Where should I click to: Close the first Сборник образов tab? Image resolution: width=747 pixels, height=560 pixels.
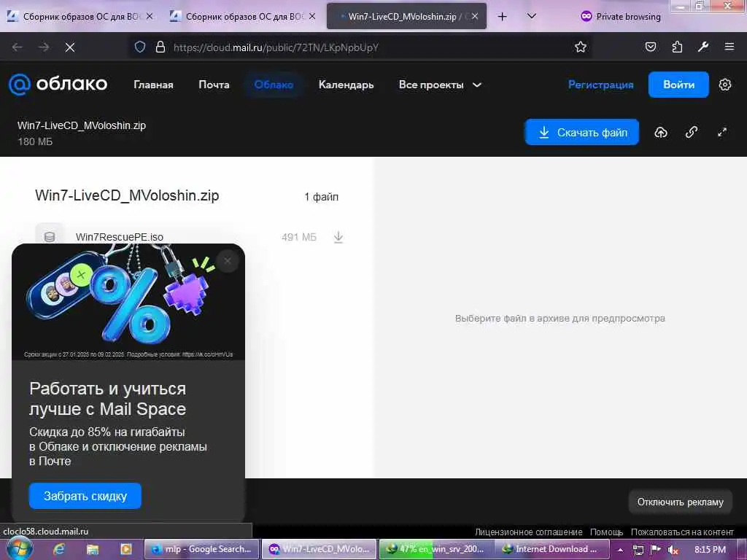[x=149, y=16]
